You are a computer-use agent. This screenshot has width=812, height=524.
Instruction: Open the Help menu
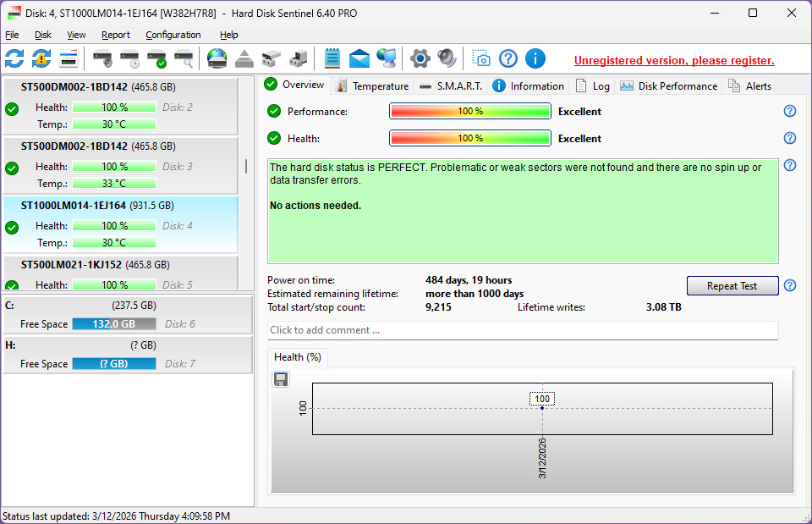tap(229, 35)
